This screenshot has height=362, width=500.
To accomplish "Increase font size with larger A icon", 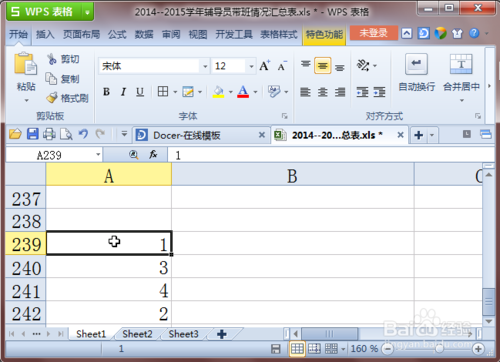I will coord(265,66).
